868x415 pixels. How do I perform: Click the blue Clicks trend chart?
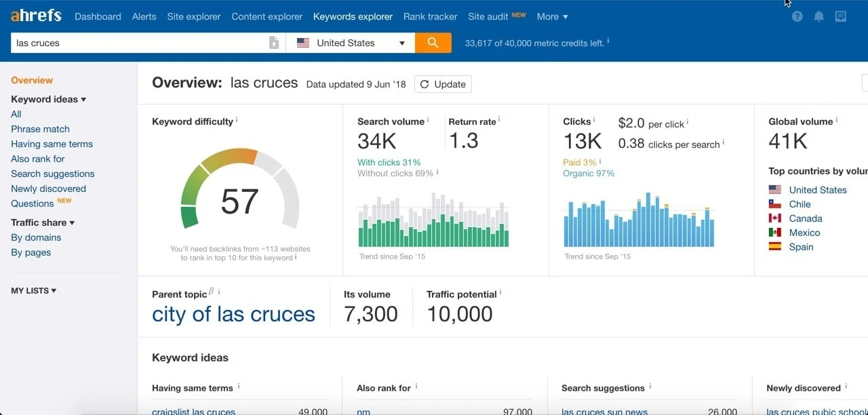pos(639,220)
